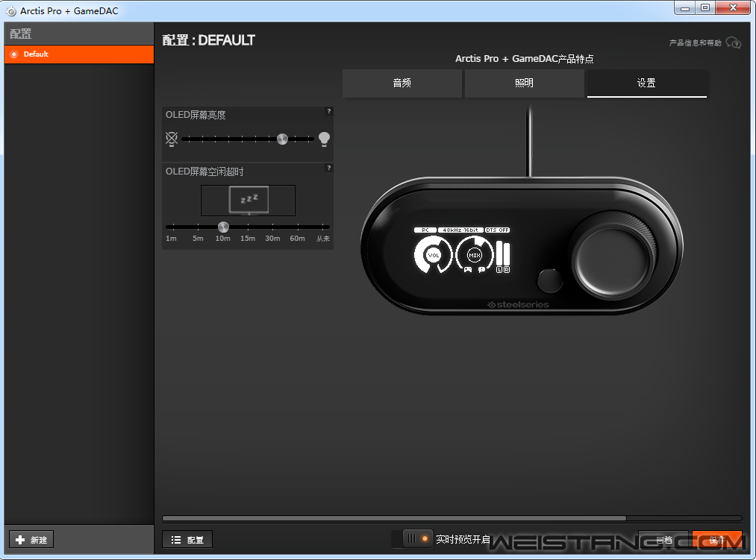The image size is (756, 560).
Task: Click the L R level meter
Action: (503, 257)
